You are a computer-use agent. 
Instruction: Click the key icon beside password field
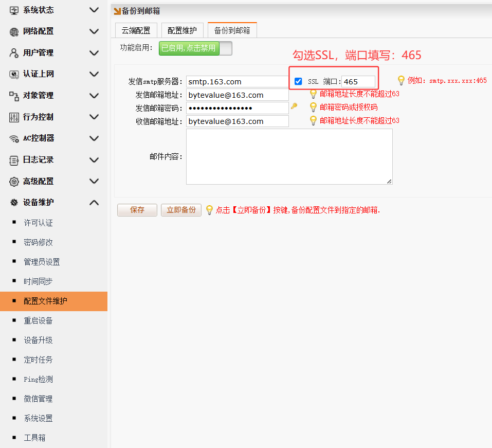(294, 106)
